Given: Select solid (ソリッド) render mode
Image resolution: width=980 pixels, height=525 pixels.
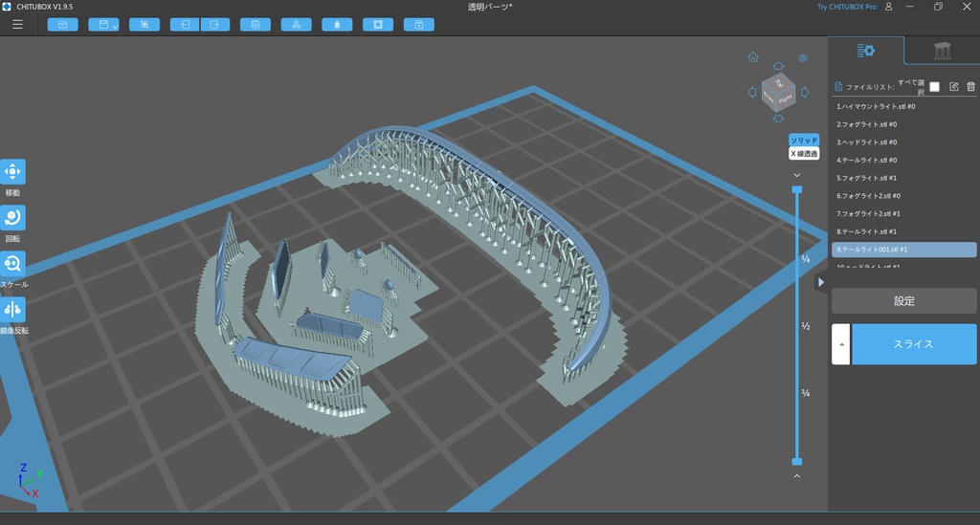Looking at the screenshot, I should pos(804,140).
